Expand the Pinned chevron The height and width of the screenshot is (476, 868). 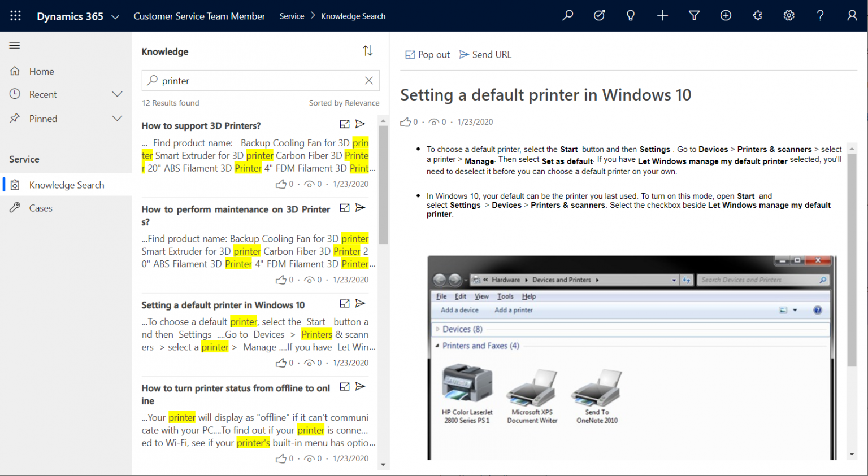point(117,119)
